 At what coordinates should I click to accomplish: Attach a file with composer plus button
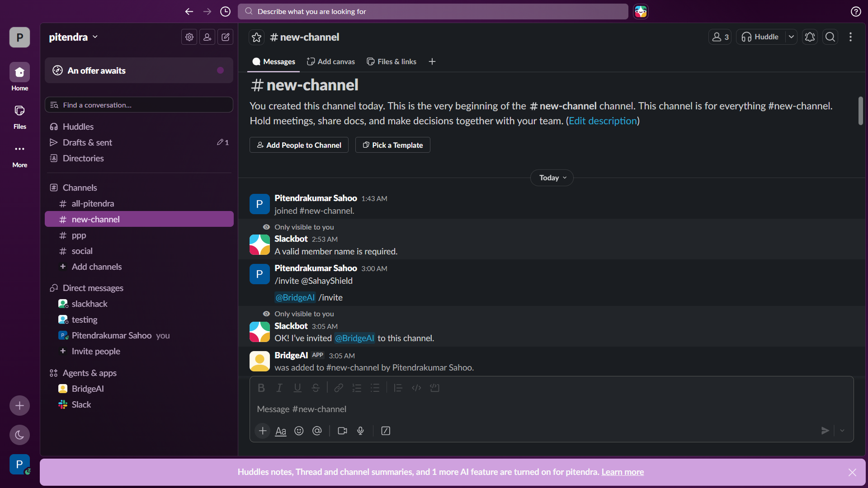point(263,431)
